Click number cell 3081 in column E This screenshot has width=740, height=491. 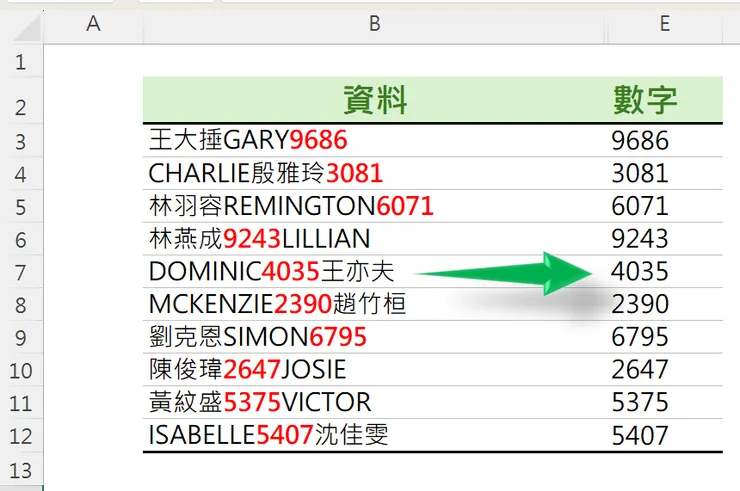point(665,173)
